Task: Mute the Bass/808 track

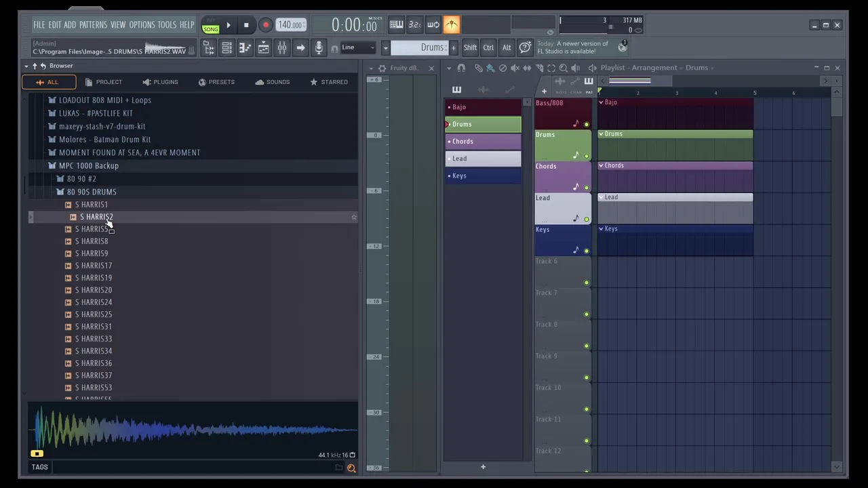Action: pos(587,125)
